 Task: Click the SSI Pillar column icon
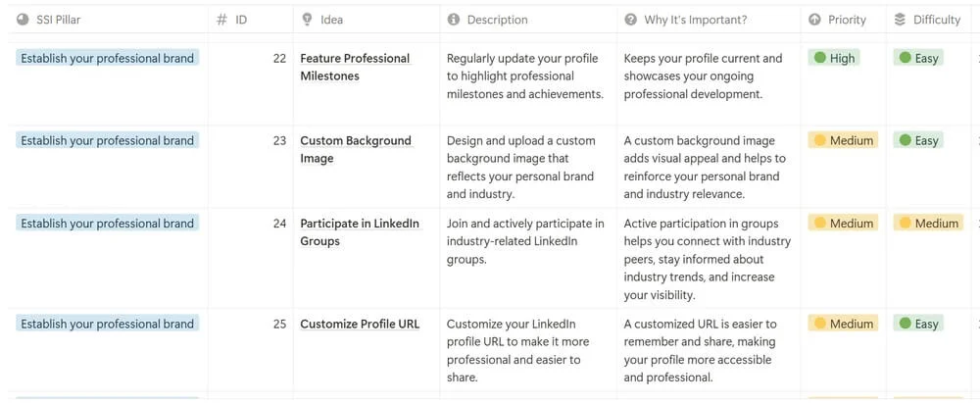tap(24, 20)
